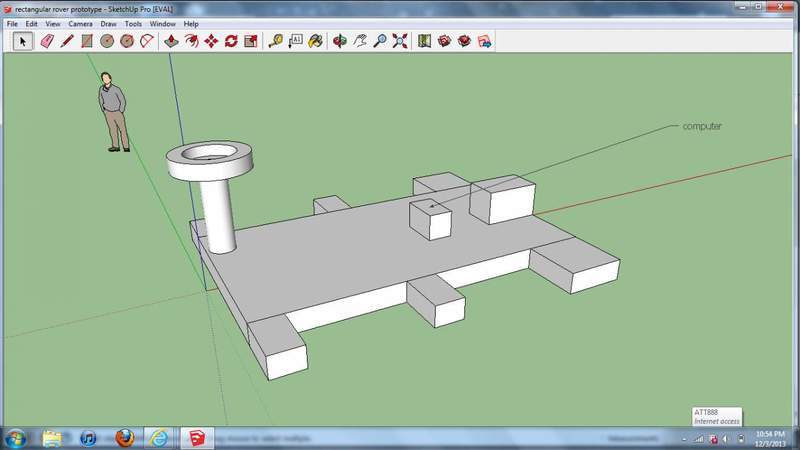Choose the Rotate tool
Screen dimensions: 800x450
(x=231, y=41)
